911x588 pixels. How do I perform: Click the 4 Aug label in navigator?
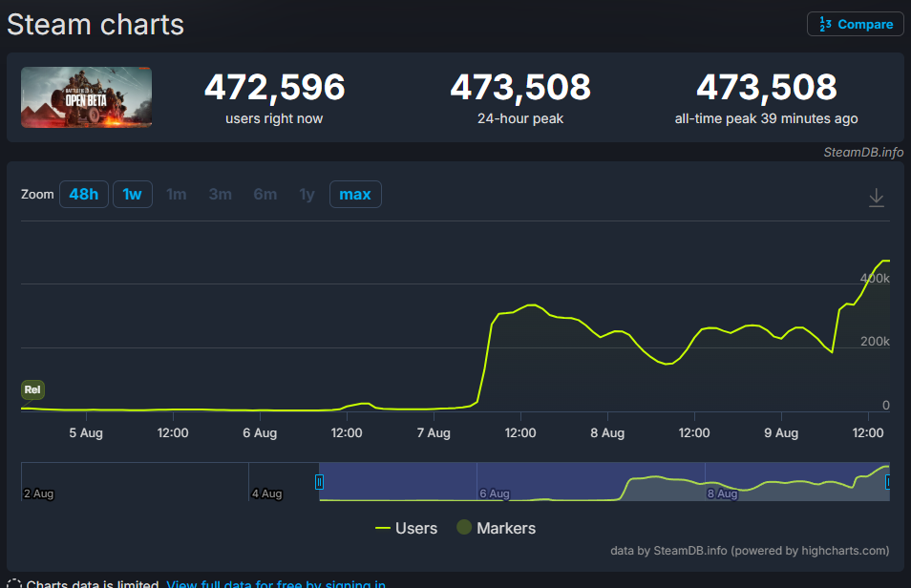click(266, 493)
